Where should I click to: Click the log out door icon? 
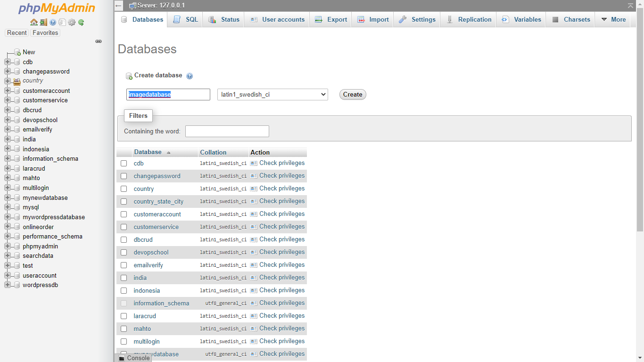coord(43,22)
